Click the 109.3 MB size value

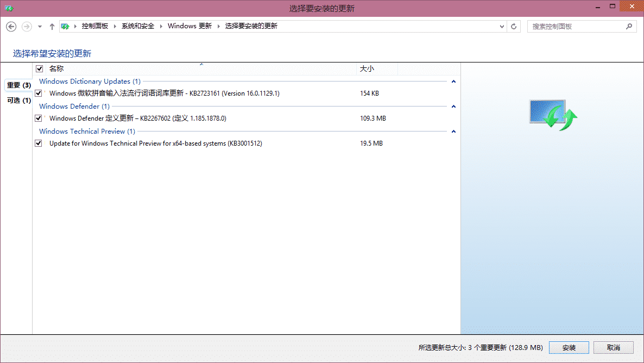[373, 118]
